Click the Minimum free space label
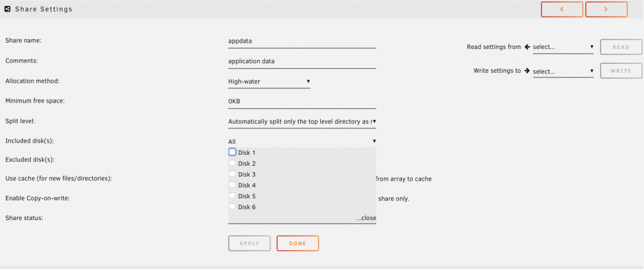This screenshot has width=644, height=269. coord(35,101)
